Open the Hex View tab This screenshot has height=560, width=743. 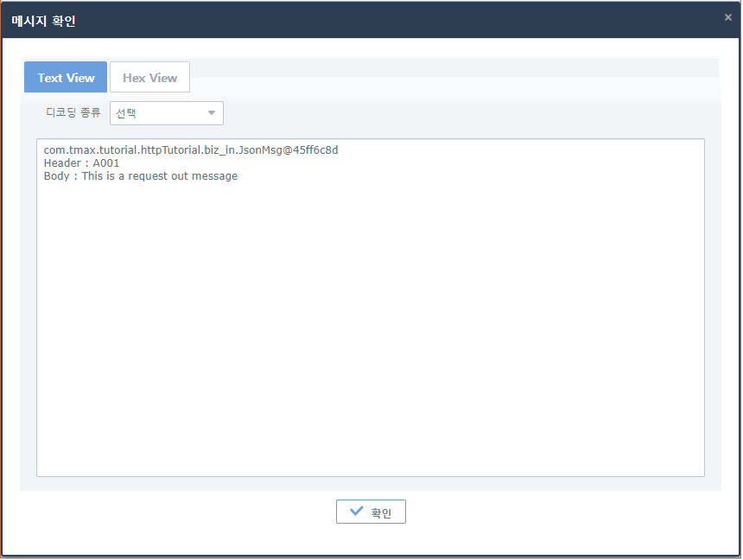pyautogui.click(x=149, y=78)
